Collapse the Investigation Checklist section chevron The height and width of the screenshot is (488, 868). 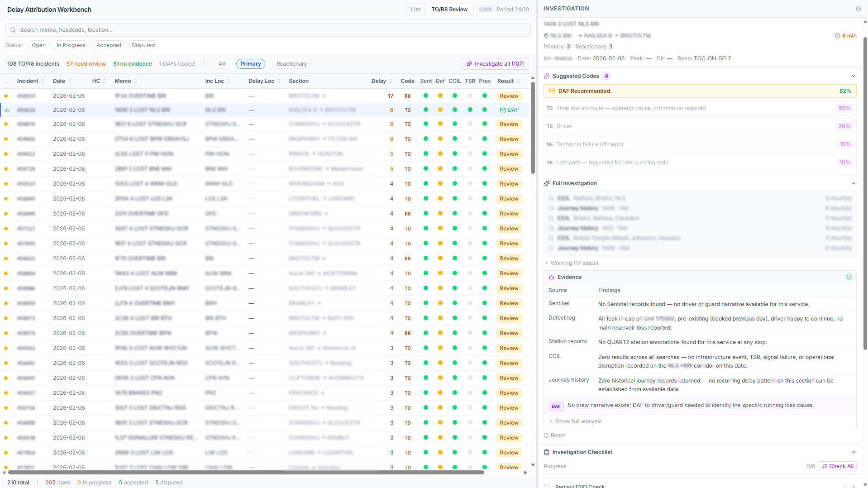(x=854, y=452)
